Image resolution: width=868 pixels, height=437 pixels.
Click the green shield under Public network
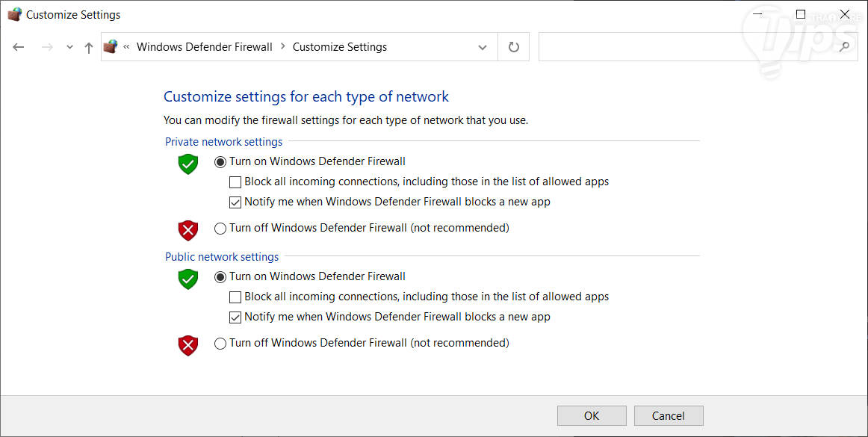coord(188,279)
